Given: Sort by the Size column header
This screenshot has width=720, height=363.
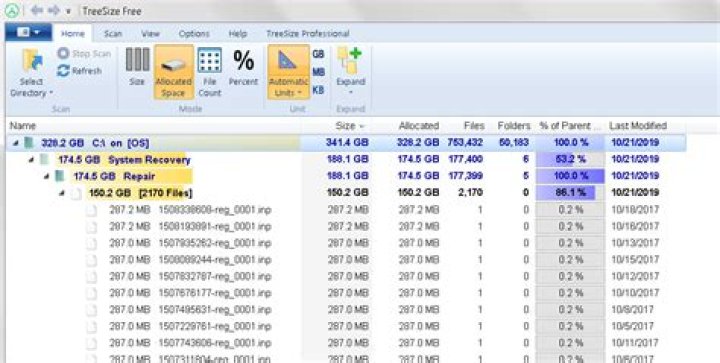Looking at the screenshot, I should point(349,126).
